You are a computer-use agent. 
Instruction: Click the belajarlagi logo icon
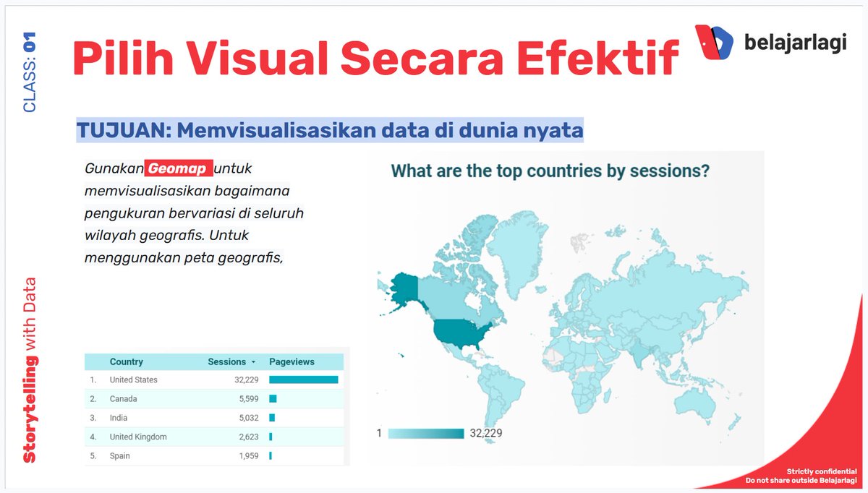pyautogui.click(x=715, y=43)
